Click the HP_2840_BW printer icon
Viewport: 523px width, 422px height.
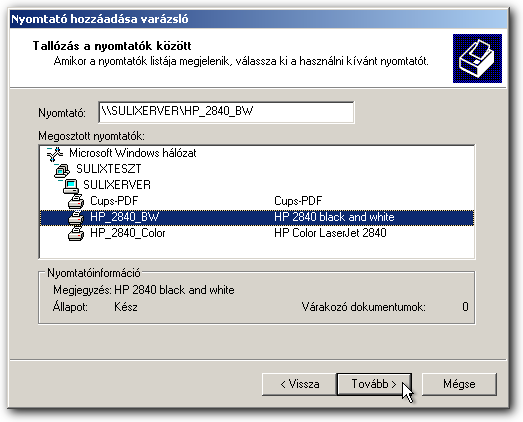pos(76,218)
